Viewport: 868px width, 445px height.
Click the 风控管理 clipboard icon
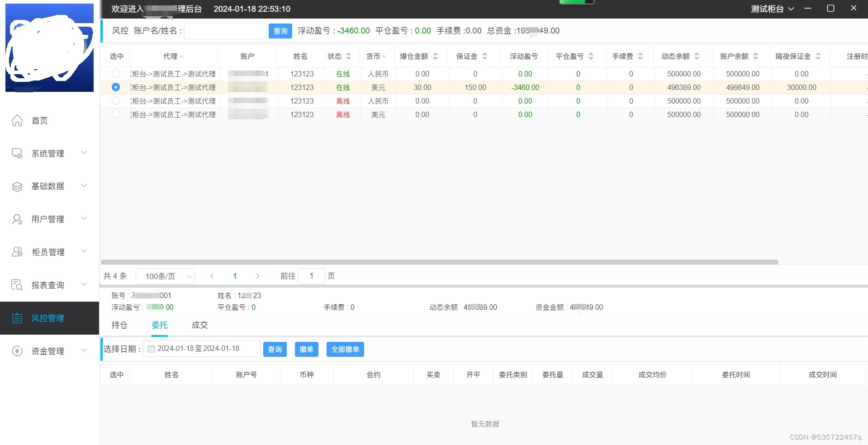point(17,318)
